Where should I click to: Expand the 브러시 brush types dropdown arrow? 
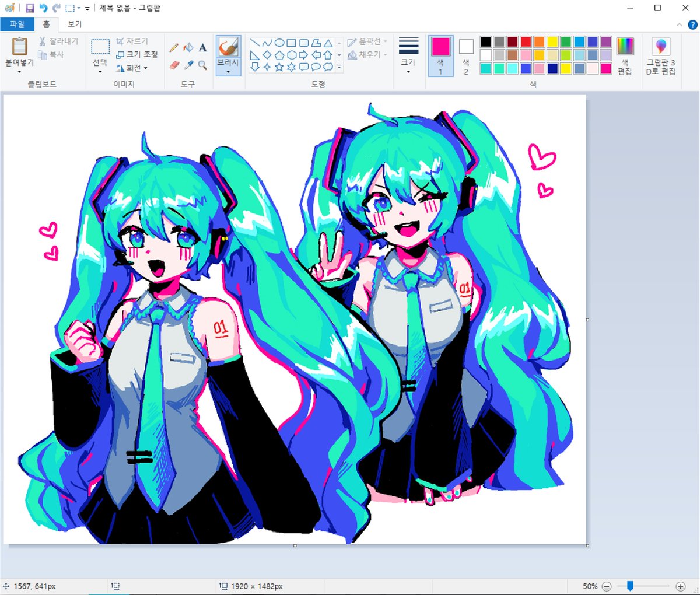[228, 72]
